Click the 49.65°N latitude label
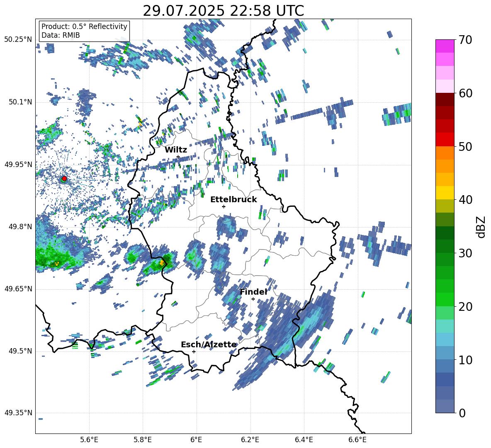 coord(18,289)
